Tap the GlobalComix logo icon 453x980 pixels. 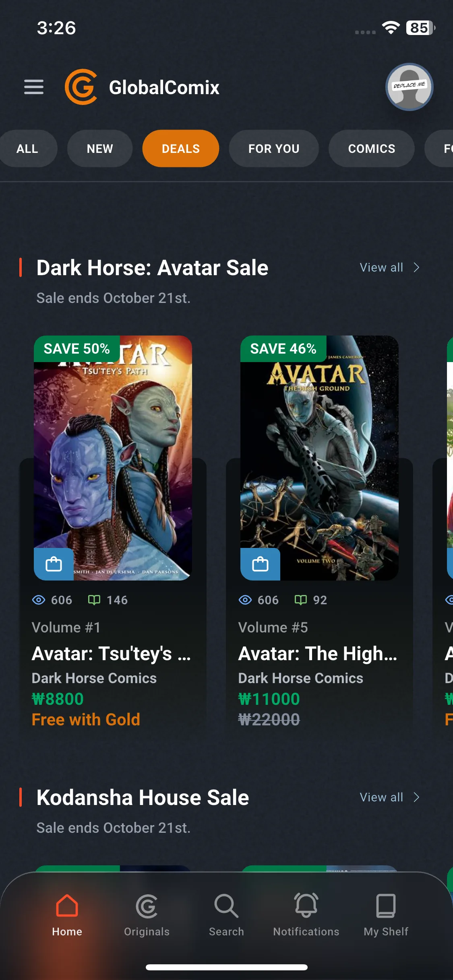[x=81, y=87]
